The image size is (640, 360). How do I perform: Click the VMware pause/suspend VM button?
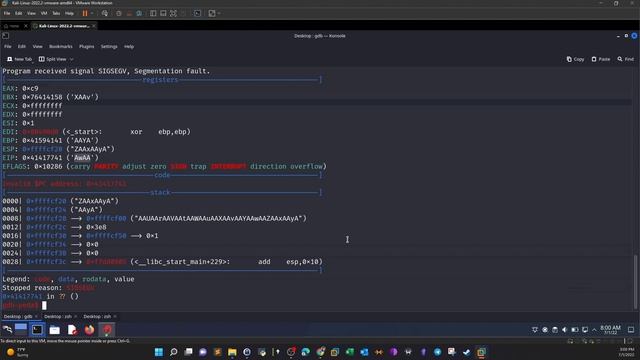[x=85, y=13]
